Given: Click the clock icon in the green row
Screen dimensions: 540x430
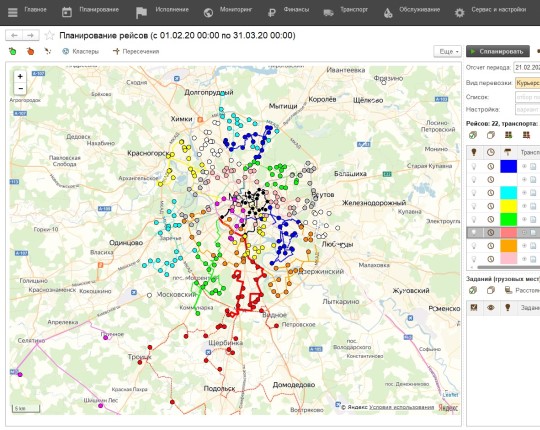Looking at the screenshot, I should (x=491, y=219).
